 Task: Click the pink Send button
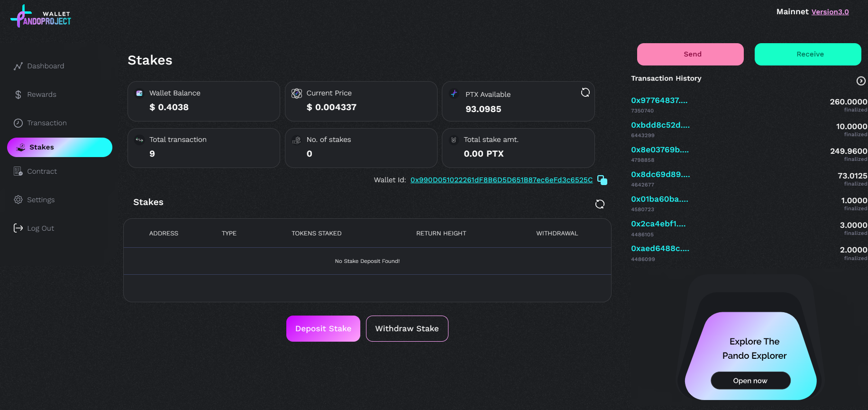click(690, 54)
